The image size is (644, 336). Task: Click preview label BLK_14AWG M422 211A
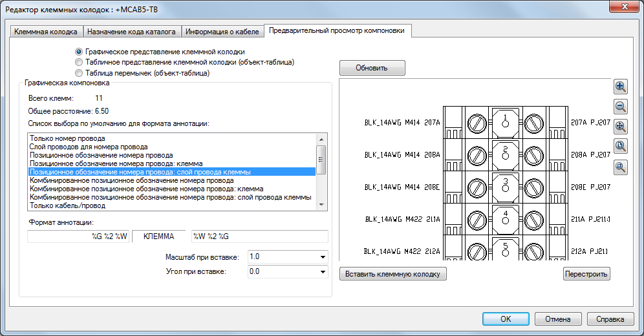(402, 219)
